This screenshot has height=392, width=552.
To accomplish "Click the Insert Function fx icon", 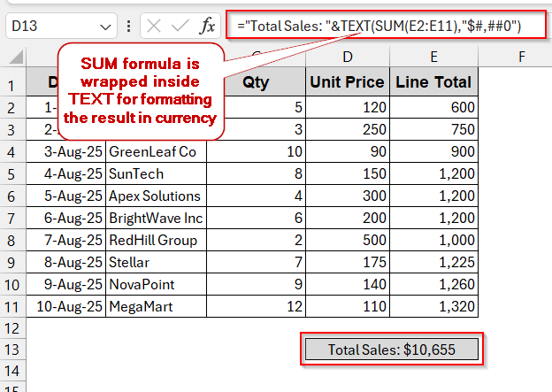I will (208, 27).
